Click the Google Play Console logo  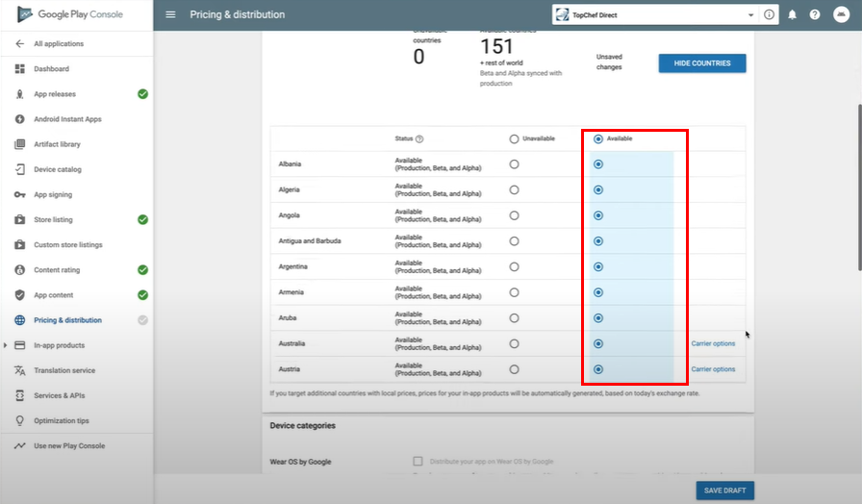[x=70, y=14]
